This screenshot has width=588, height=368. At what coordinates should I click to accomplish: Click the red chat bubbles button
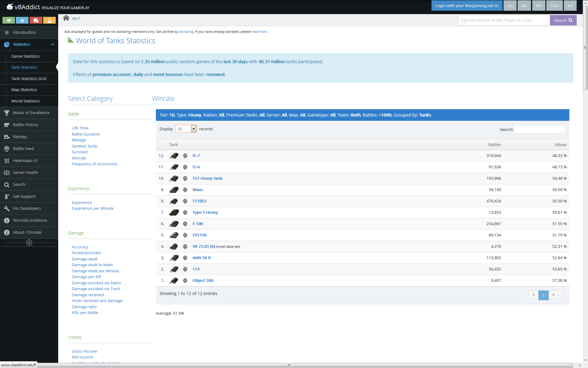coord(36,20)
